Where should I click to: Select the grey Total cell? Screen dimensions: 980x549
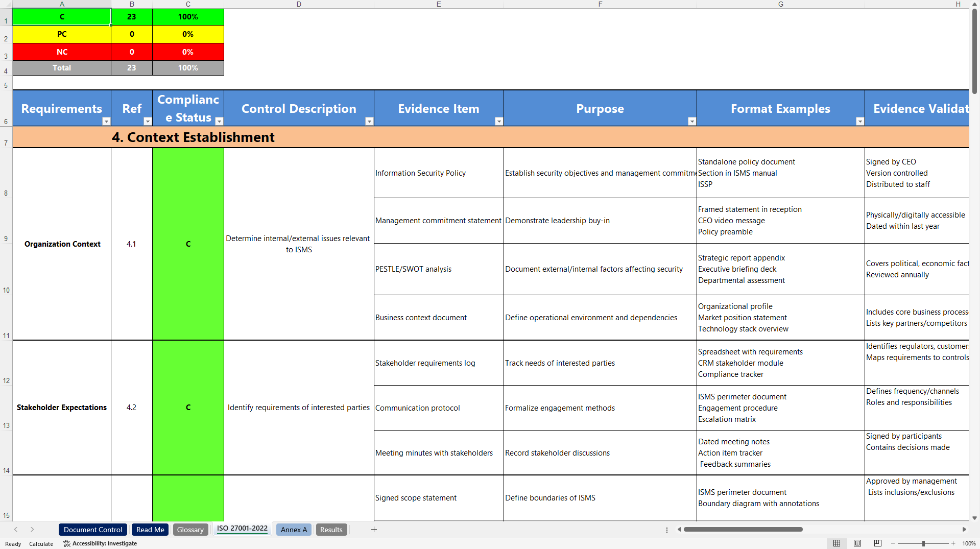coord(62,68)
